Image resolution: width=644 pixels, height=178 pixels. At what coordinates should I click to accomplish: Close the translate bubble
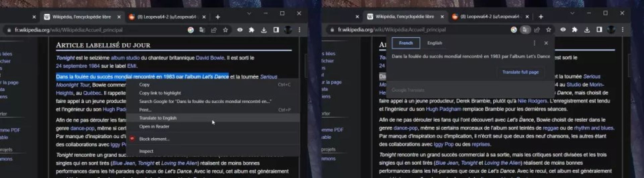tap(546, 43)
